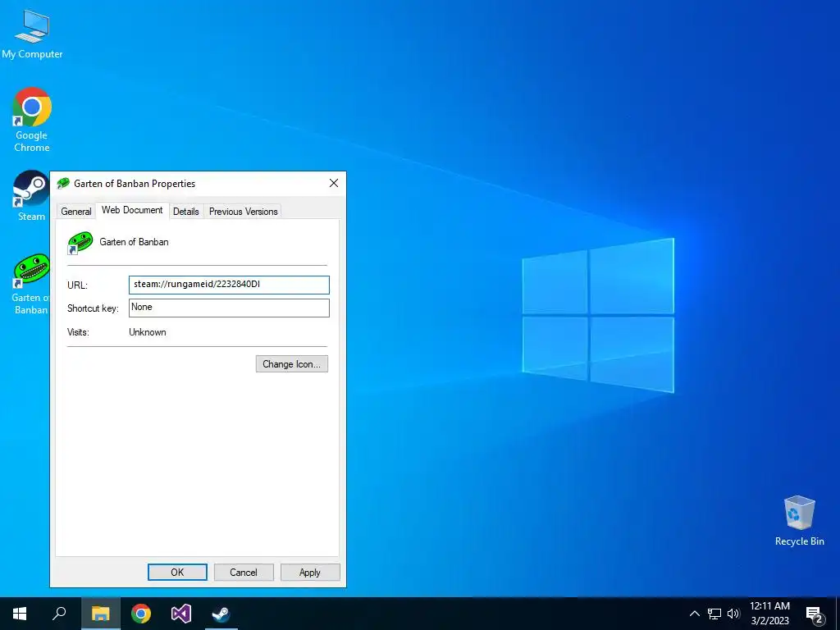Switch to the Details tab

coord(186,212)
